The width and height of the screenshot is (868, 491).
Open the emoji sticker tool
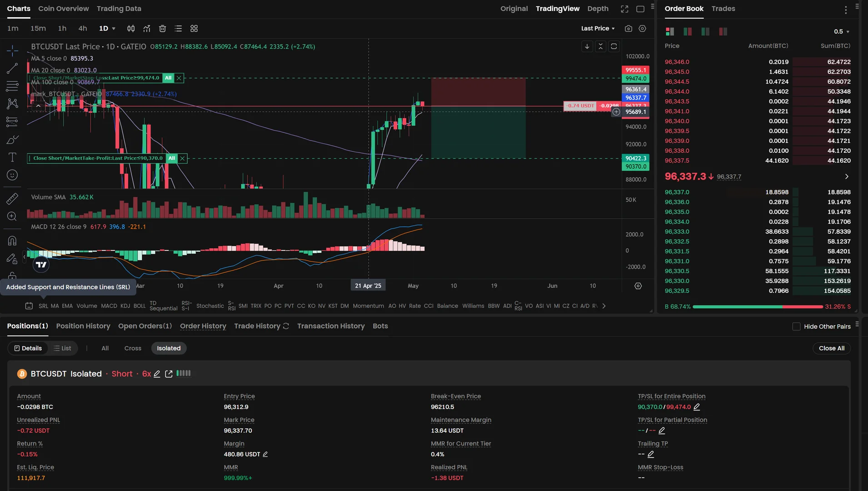point(12,175)
